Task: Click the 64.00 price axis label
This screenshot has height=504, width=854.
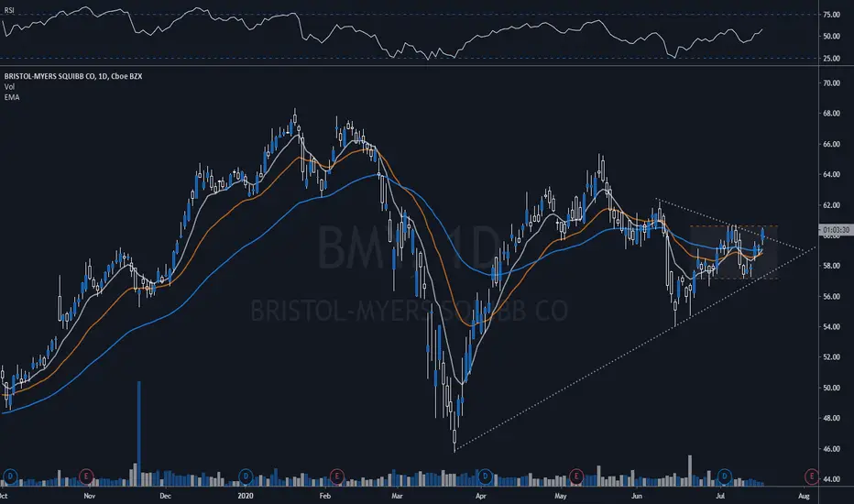Action: coord(832,175)
